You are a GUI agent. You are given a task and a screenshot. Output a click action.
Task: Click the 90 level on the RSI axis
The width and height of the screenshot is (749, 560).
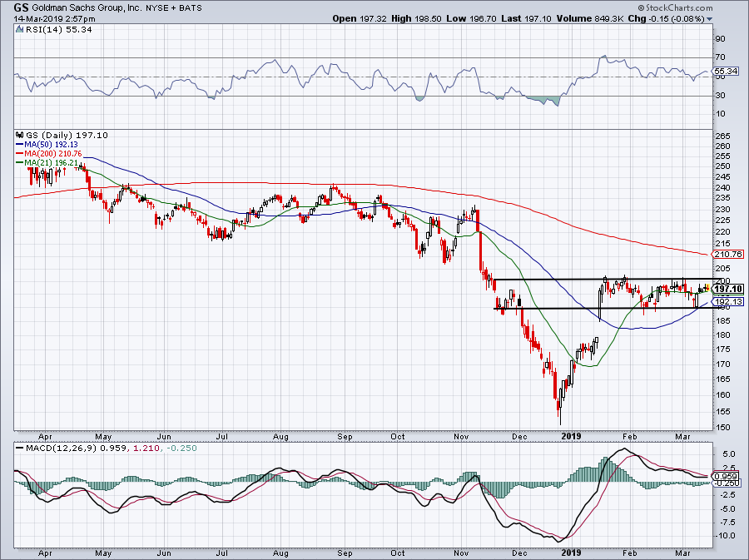point(720,39)
